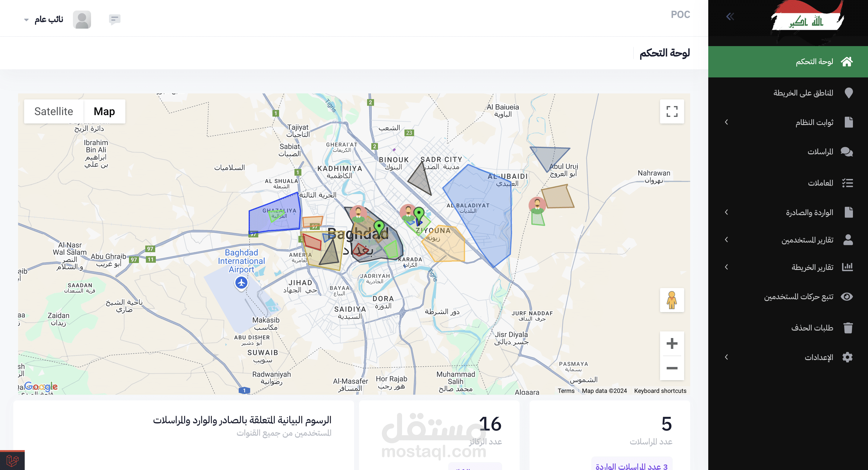The image size is (868, 470).
Task: Click the eye icon for تتبع حركات المستخدمين
Action: [847, 296]
